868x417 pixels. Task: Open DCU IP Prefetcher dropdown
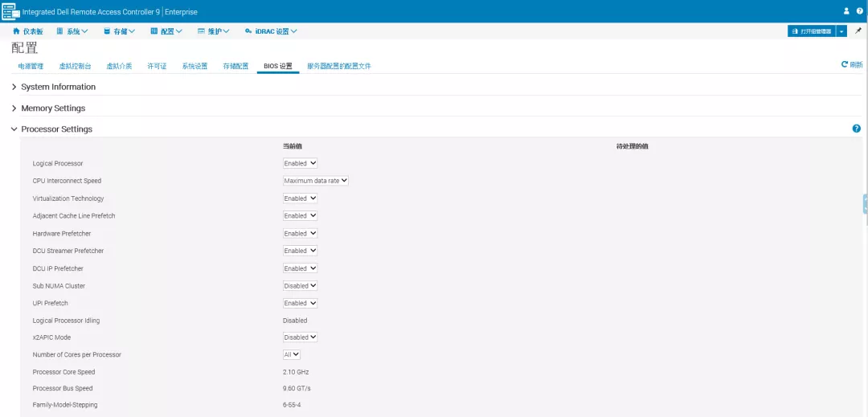(300, 268)
